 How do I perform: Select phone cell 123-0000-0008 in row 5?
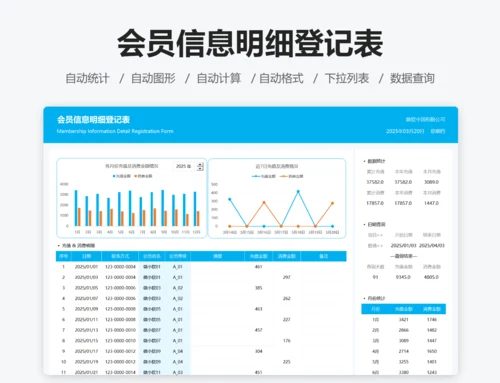coord(120,309)
